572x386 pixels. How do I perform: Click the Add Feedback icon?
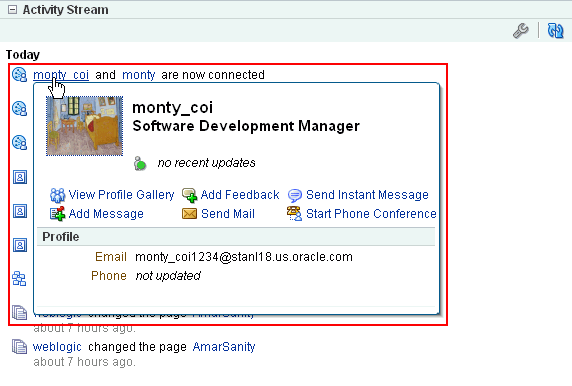click(x=189, y=195)
